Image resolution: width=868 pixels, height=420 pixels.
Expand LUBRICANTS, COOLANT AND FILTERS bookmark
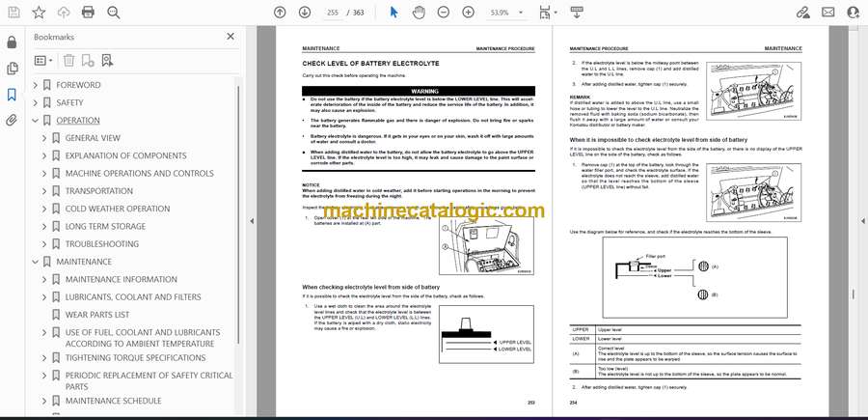coord(44,297)
